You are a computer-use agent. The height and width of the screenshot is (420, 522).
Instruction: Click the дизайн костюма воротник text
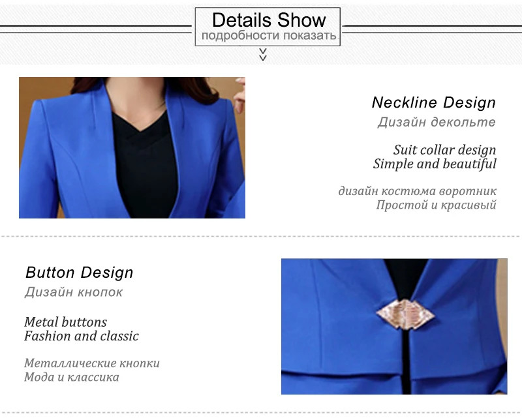[417, 191]
